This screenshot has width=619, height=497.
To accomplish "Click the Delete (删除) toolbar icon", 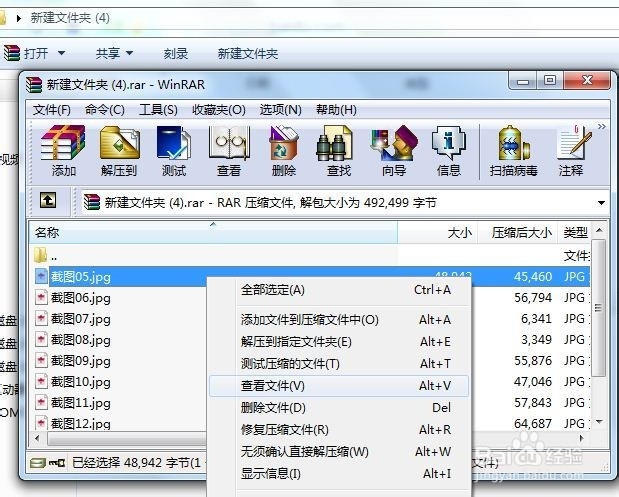I will pos(283,150).
